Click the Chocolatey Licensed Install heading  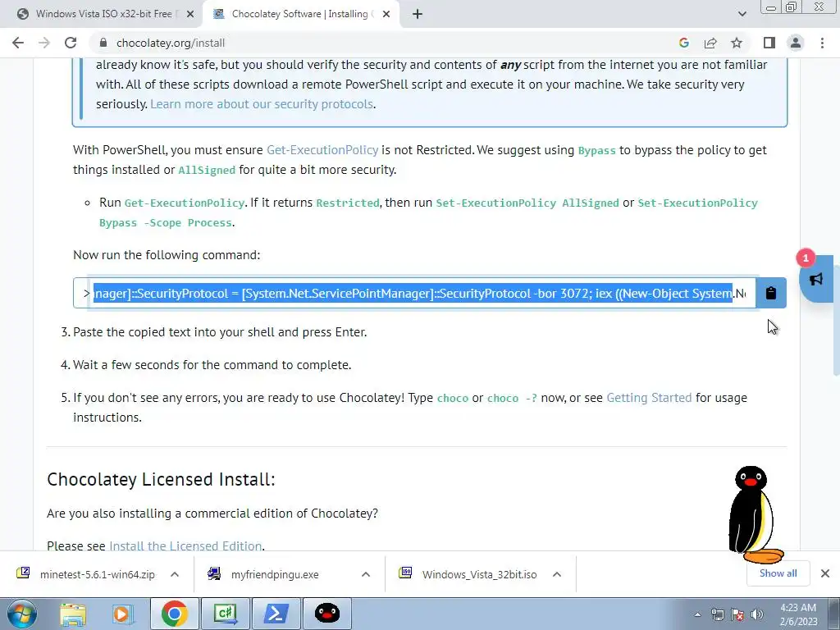(161, 479)
